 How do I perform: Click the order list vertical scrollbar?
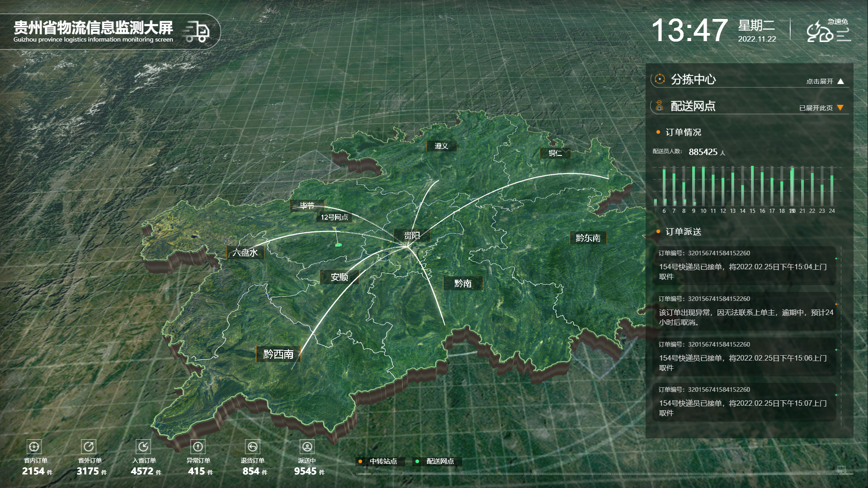pyautogui.click(x=841, y=335)
